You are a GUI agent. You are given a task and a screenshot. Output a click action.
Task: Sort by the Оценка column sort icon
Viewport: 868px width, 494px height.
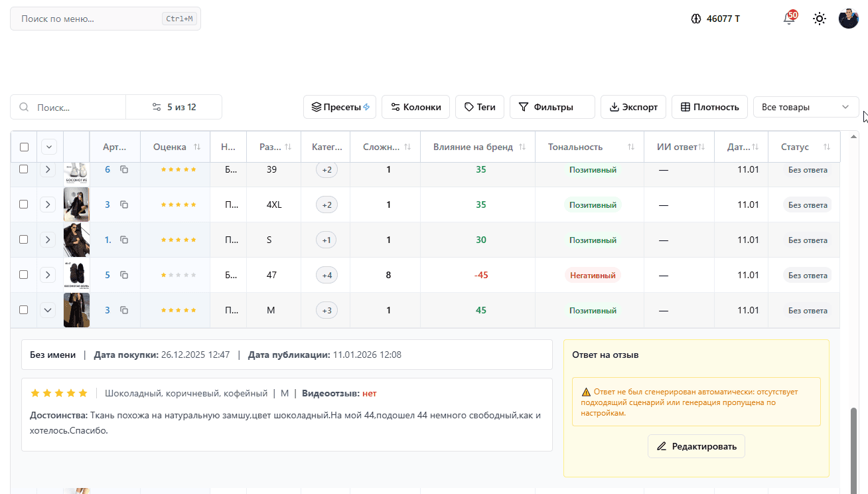tap(197, 147)
